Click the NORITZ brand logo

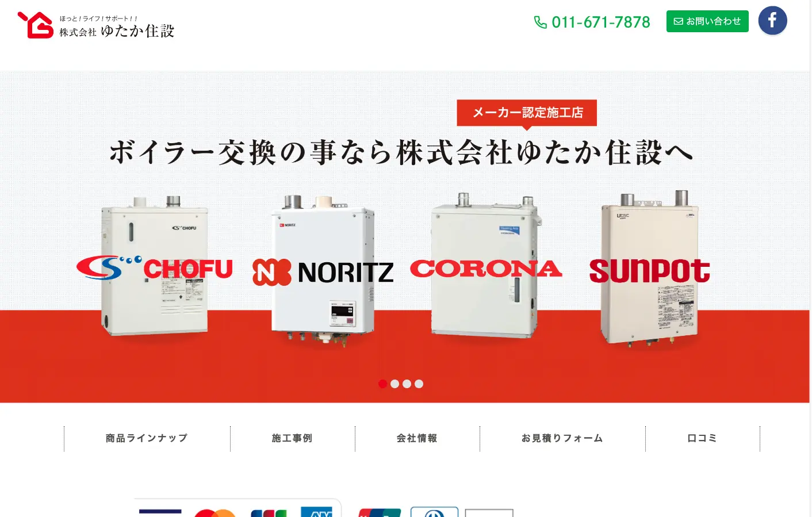point(323,272)
